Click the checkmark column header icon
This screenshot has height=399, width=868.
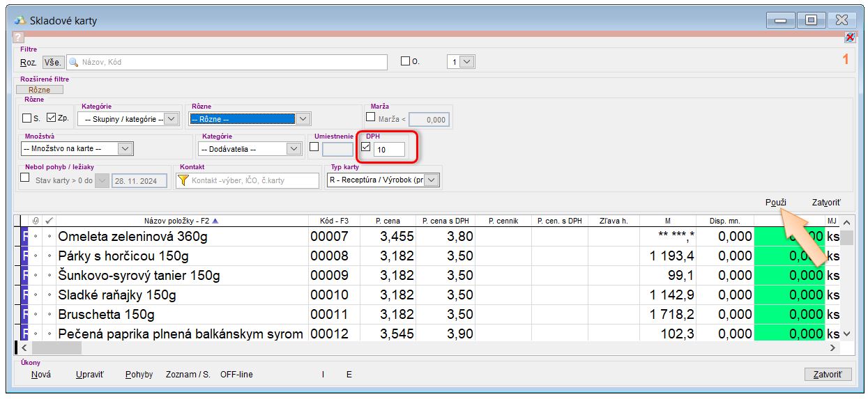48,221
